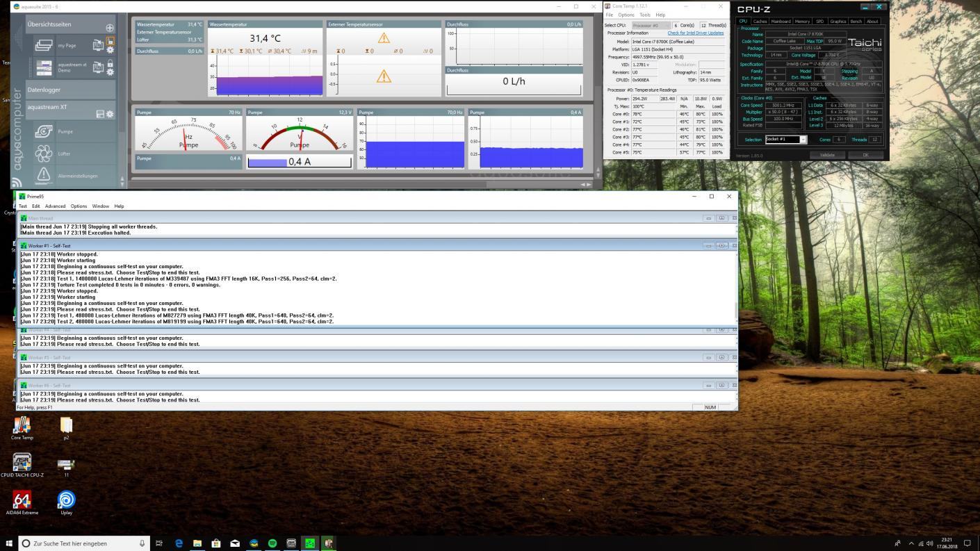Open the my Page overview thumbnail
The height and width of the screenshot is (551, 980).
[x=44, y=45]
